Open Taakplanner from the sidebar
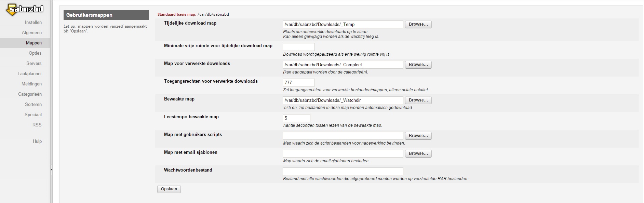644x203 pixels. 30,73
